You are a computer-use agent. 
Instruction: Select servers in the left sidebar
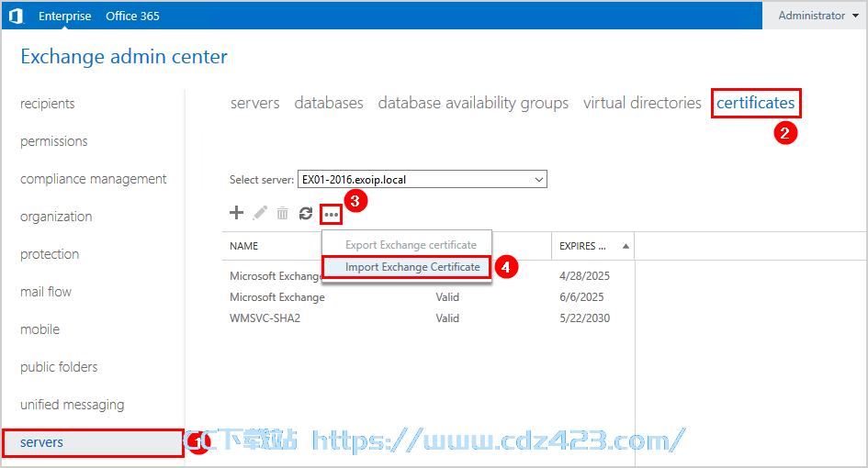tap(93, 442)
